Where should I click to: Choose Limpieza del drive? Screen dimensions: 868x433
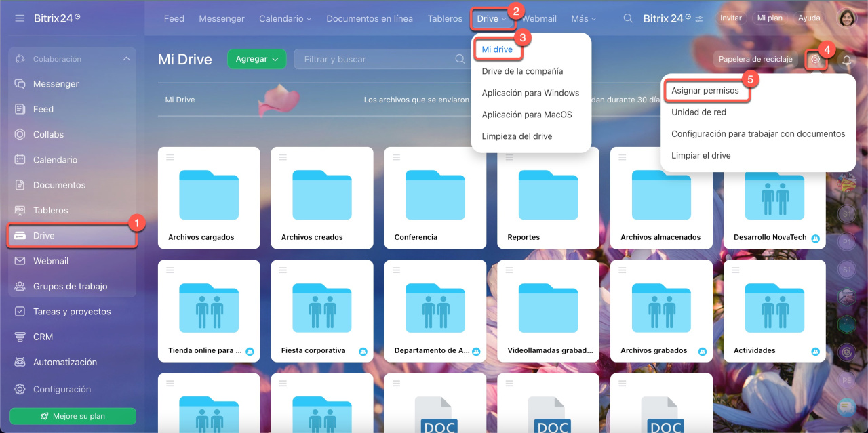(x=517, y=136)
